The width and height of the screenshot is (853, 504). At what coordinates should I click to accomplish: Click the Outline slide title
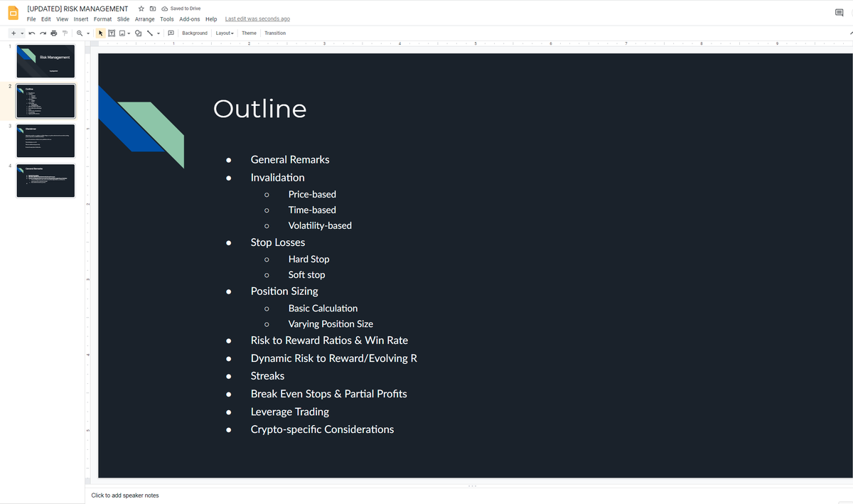point(260,109)
